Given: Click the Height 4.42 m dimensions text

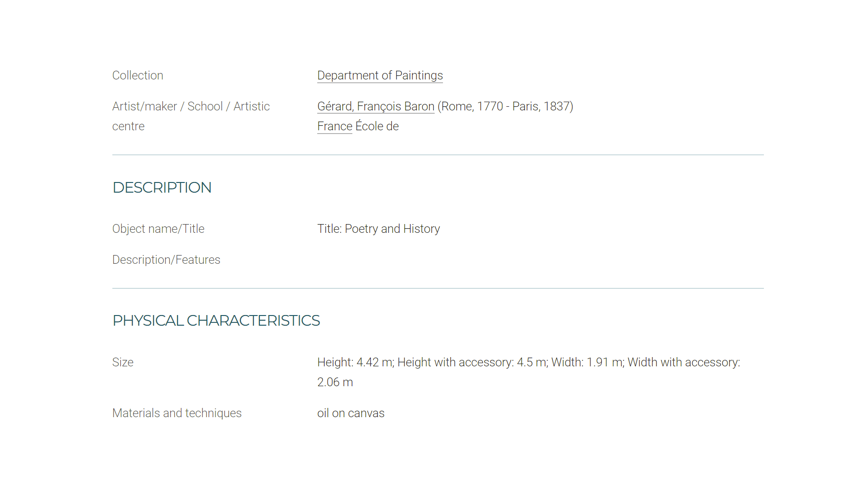Looking at the screenshot, I should pyautogui.click(x=355, y=362).
